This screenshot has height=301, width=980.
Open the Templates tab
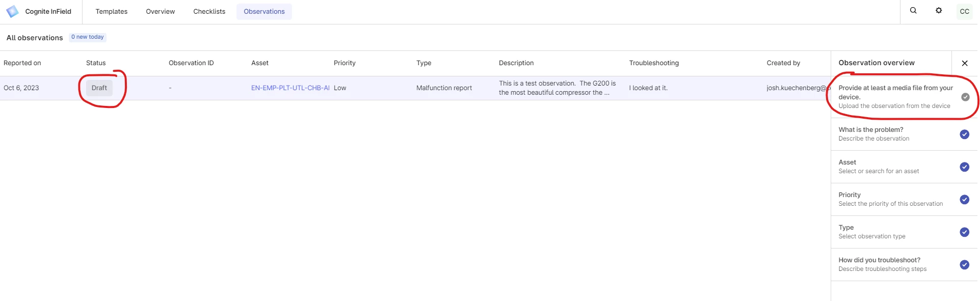click(x=112, y=11)
